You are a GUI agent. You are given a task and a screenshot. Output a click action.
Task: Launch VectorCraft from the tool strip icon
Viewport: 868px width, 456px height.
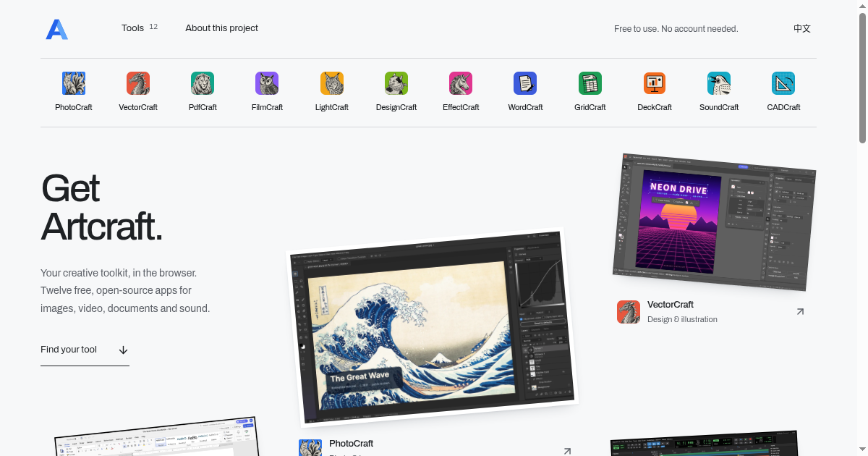tap(138, 83)
